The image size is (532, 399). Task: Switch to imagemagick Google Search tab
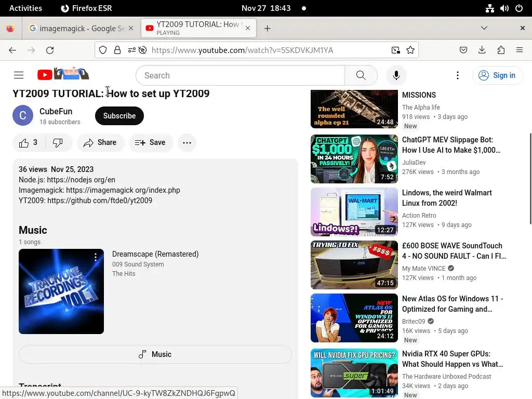point(82,28)
